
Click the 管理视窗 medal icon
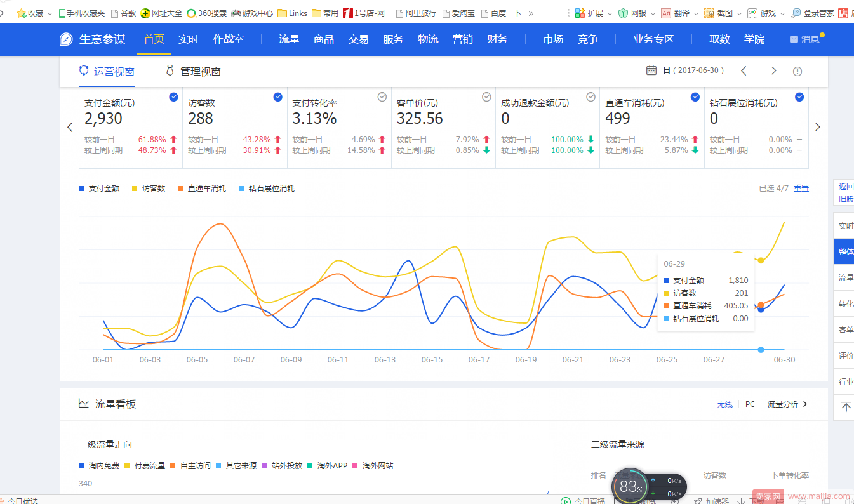(170, 70)
